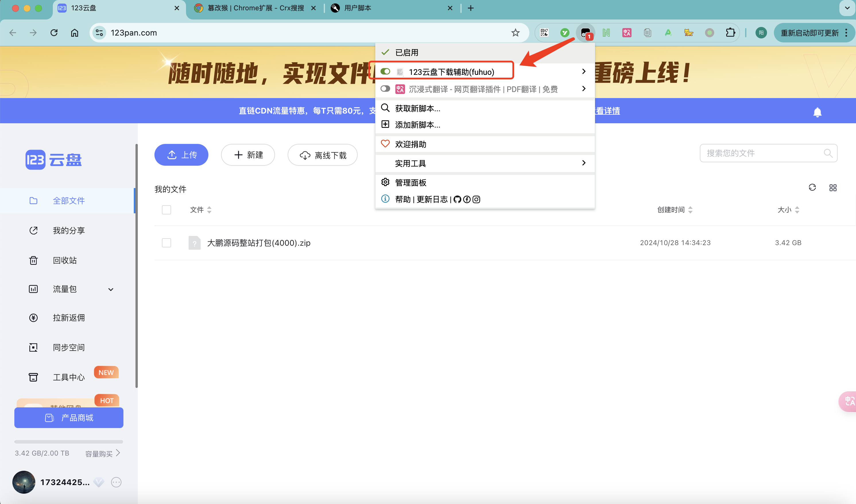This screenshot has height=504, width=856.
Task: Expand the 实用工具 submenu arrow
Action: (x=584, y=163)
